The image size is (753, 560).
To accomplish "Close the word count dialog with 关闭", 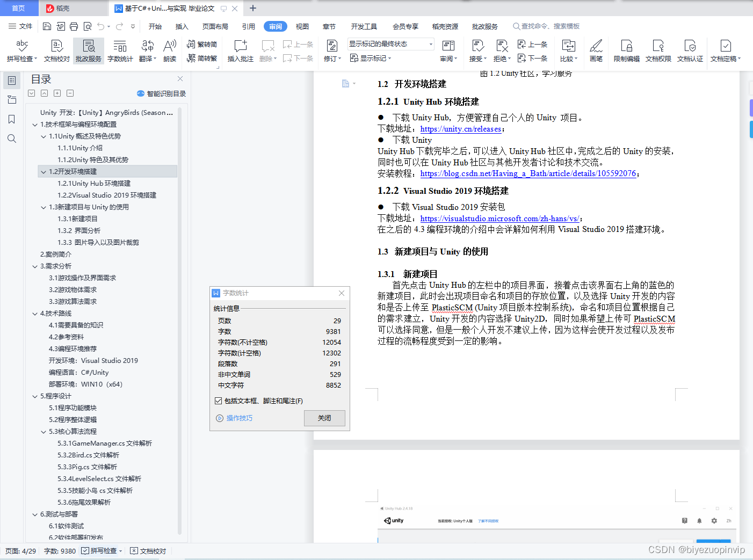I will pos(324,418).
